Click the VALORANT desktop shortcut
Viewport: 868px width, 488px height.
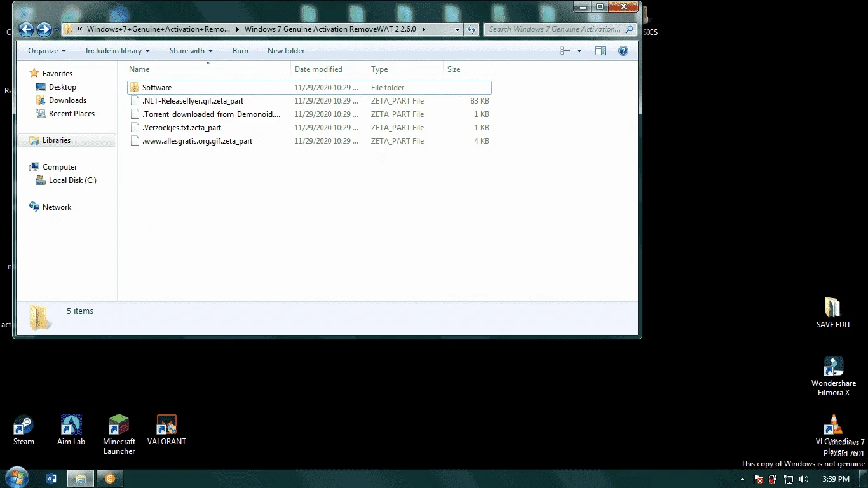166,430
